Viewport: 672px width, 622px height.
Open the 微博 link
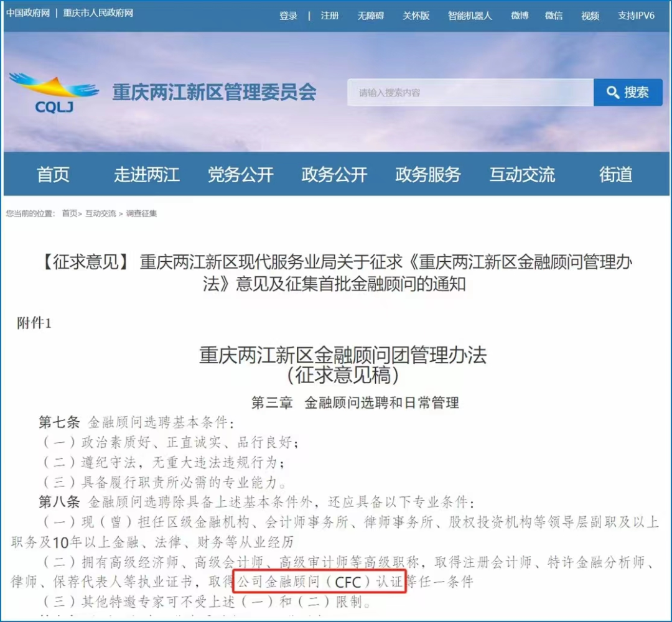coord(520,16)
